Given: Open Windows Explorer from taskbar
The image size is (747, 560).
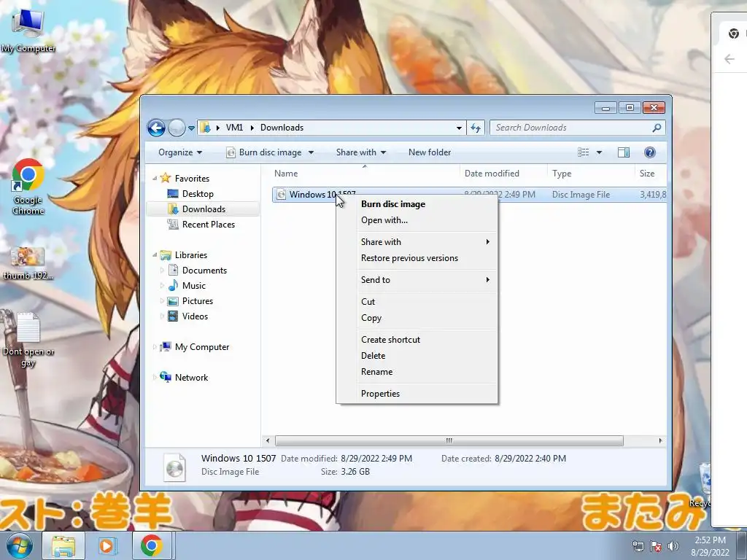Looking at the screenshot, I should 63,545.
